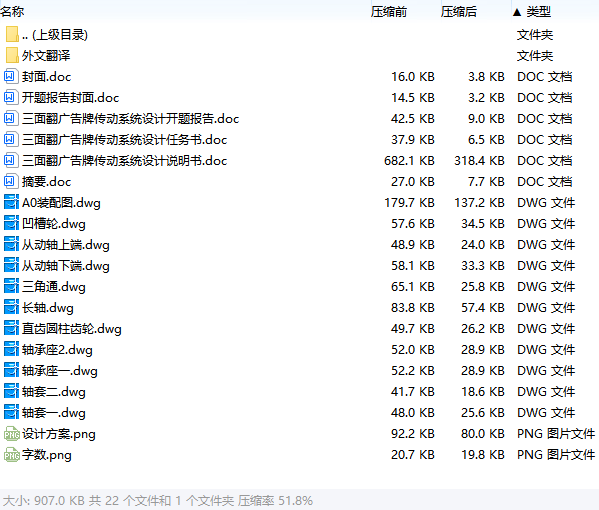599x510 pixels.
Task: Select the file name A0装配图.dwg
Action: 61,203
